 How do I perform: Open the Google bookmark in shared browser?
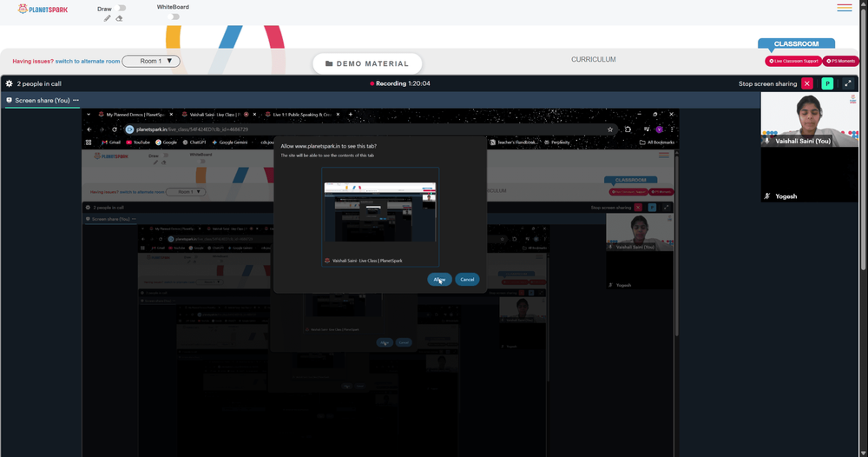click(166, 142)
